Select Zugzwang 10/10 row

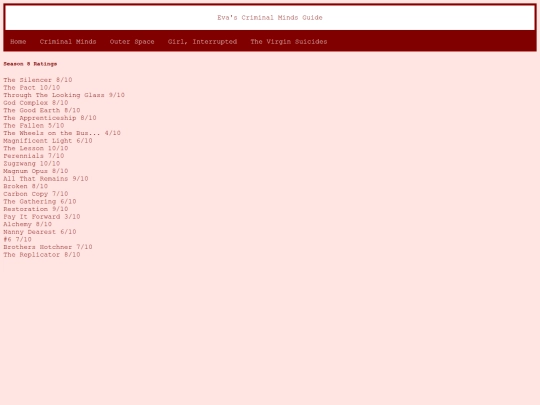(32, 163)
